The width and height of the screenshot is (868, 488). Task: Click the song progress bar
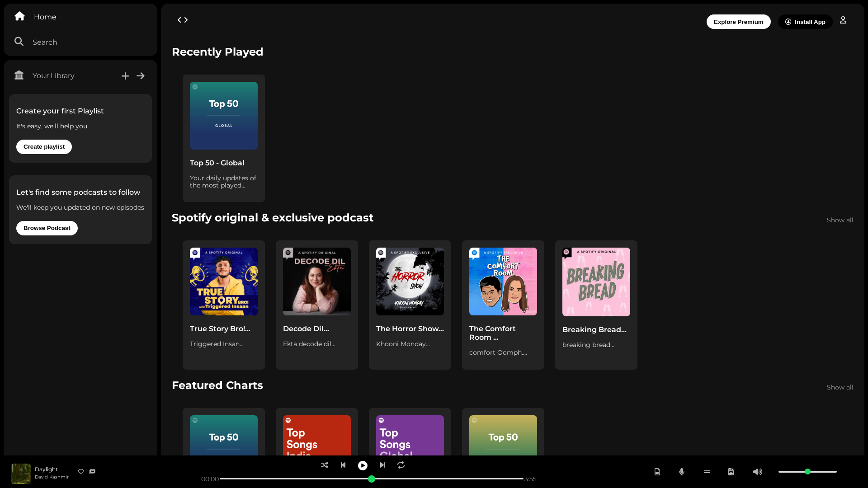coord(372,479)
